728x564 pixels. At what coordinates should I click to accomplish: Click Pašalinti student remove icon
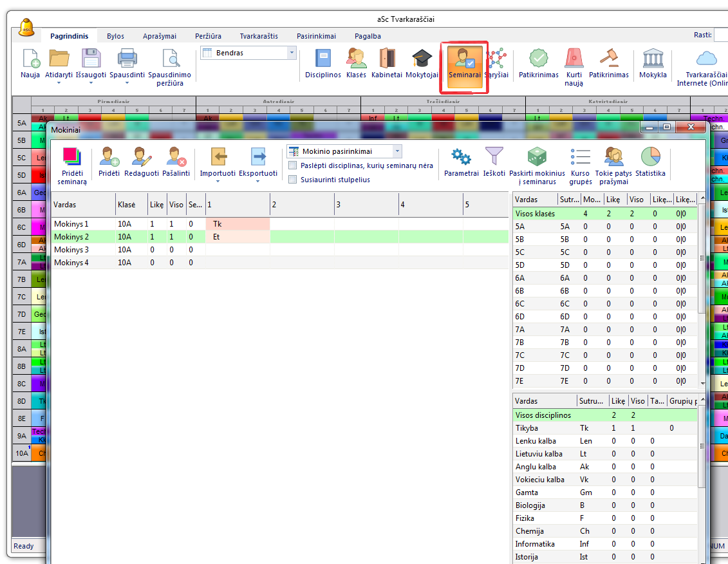[x=176, y=157]
